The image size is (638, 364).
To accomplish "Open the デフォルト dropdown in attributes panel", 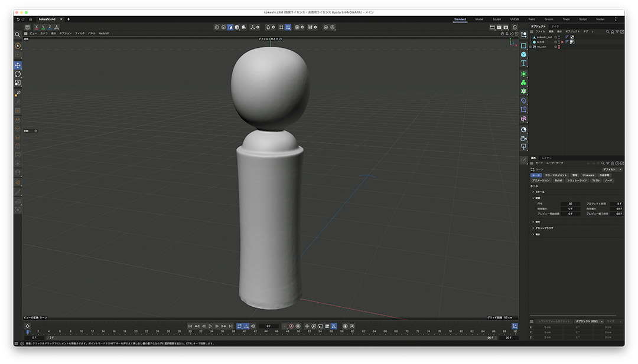I will coord(611,169).
